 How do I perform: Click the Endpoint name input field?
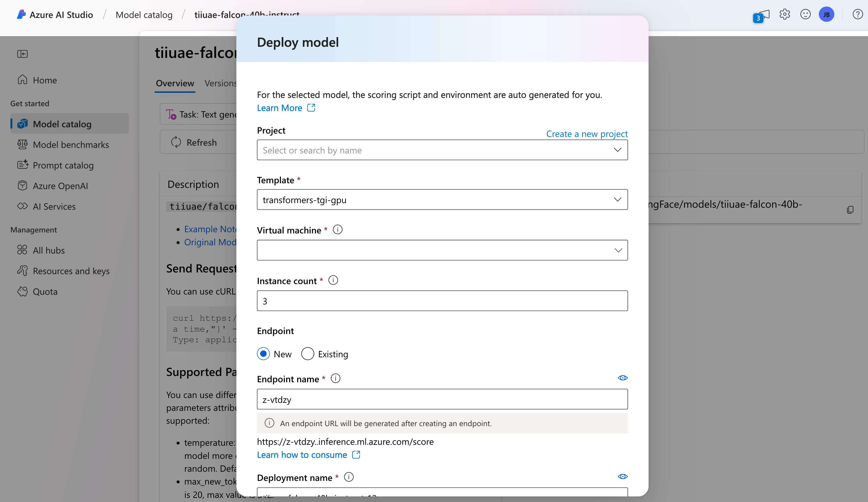point(442,399)
